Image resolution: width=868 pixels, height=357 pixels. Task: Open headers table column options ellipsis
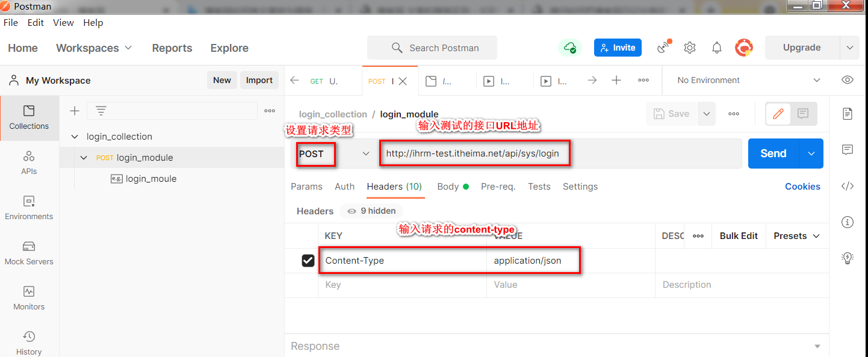tap(698, 236)
